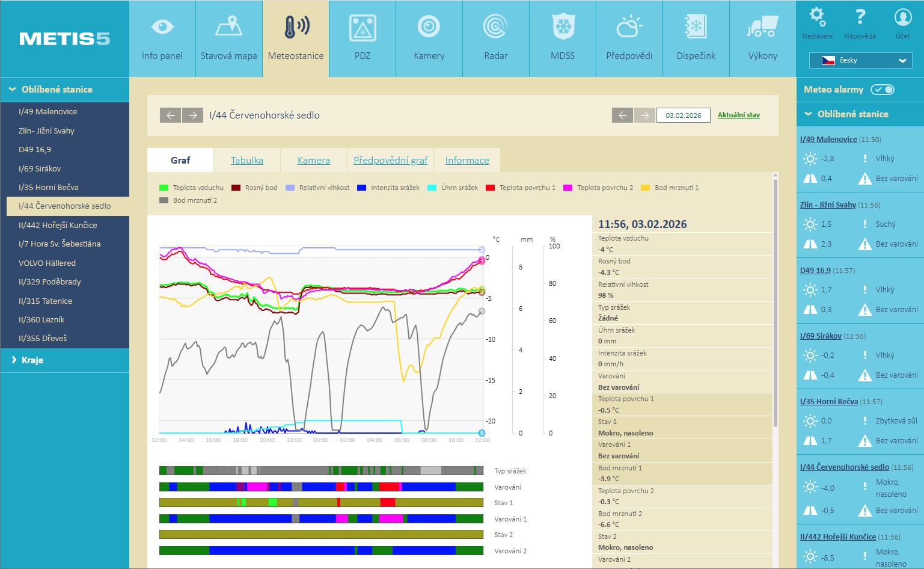Image resolution: width=924 pixels, height=569 pixels.
Task: Open the Předpovědi weather icon
Action: point(629,27)
